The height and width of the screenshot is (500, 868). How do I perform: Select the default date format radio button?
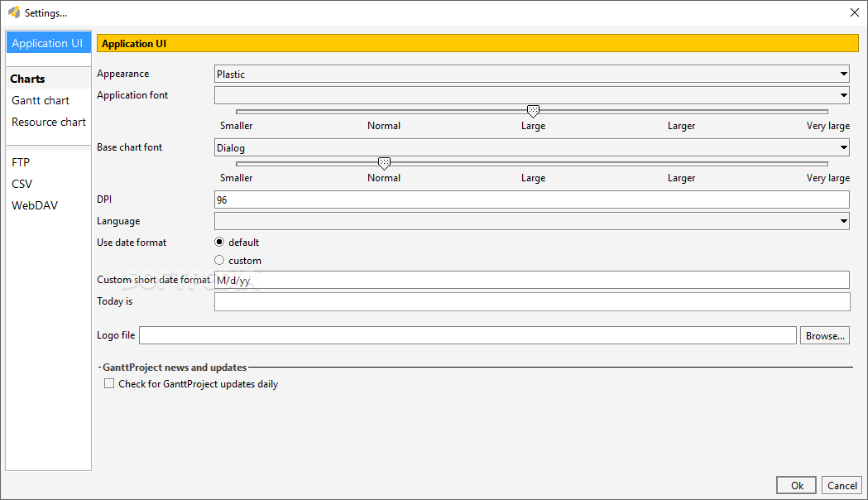click(x=219, y=242)
